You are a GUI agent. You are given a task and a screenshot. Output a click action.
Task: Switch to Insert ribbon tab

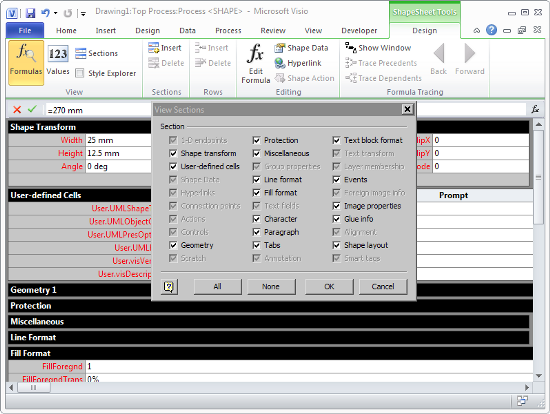[106, 31]
